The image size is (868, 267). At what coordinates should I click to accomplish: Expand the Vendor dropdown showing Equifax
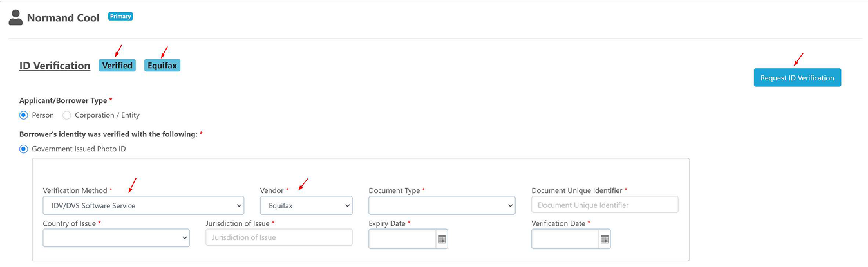click(306, 205)
